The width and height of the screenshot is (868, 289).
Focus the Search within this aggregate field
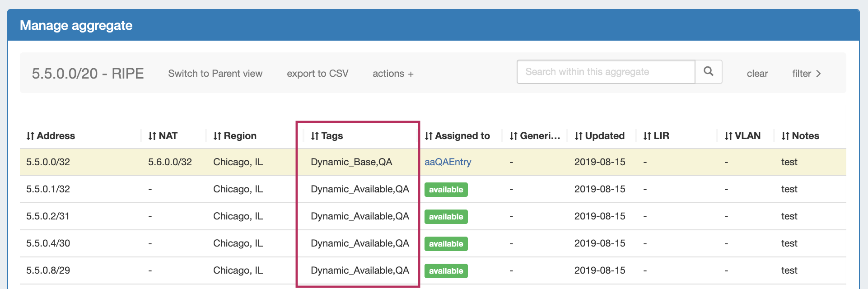pyautogui.click(x=605, y=72)
